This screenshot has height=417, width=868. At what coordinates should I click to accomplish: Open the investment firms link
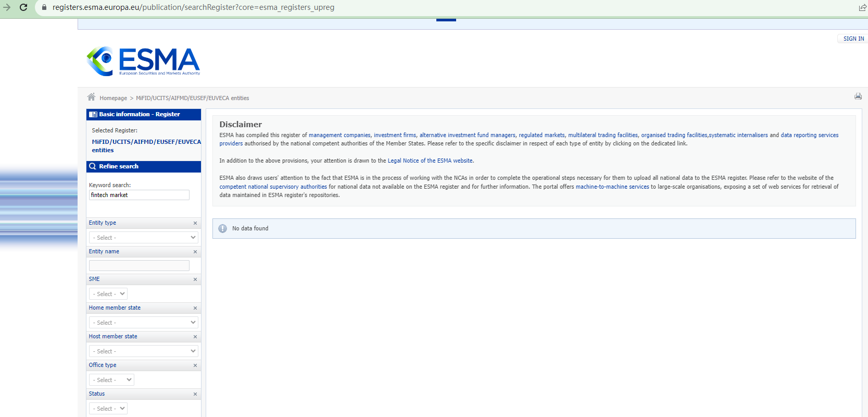[395, 135]
